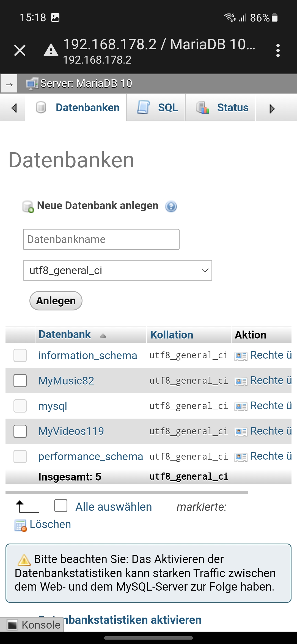Focus the Datenbankname input field
The image size is (297, 644).
coord(101,239)
